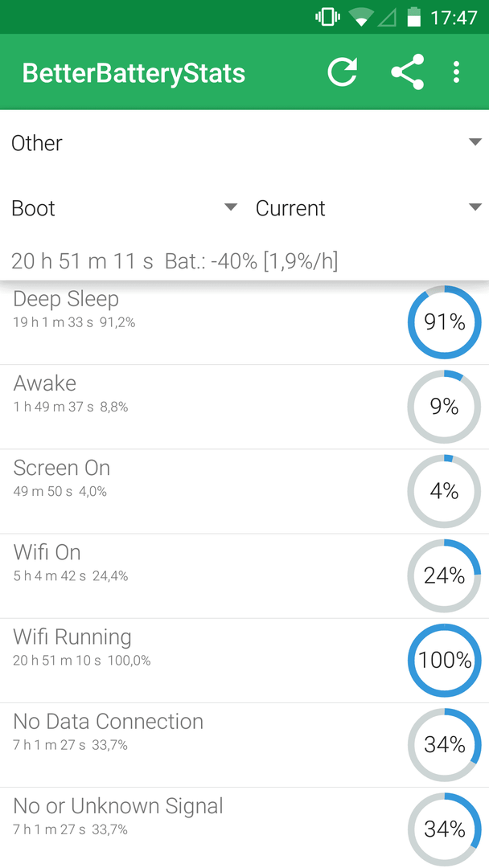Select the Wifi On list entry
Screen dimensions: 489x868
[x=244, y=576]
